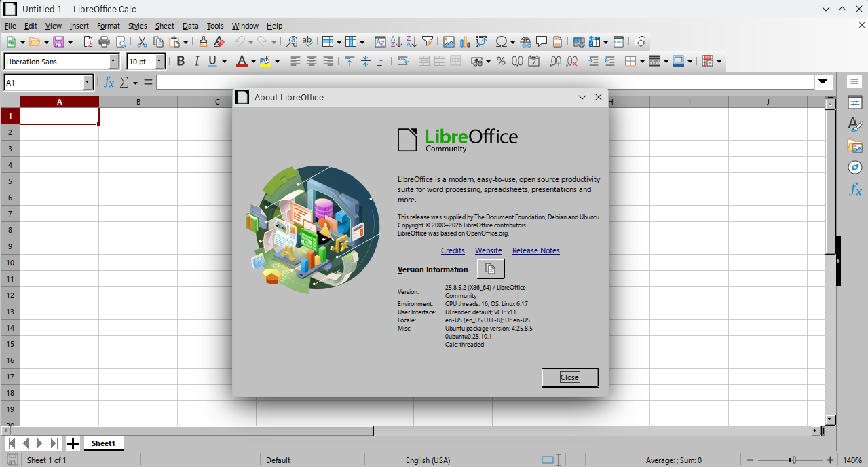Click Headers and Footers icon
The width and height of the screenshot is (868, 467).
tap(557, 42)
